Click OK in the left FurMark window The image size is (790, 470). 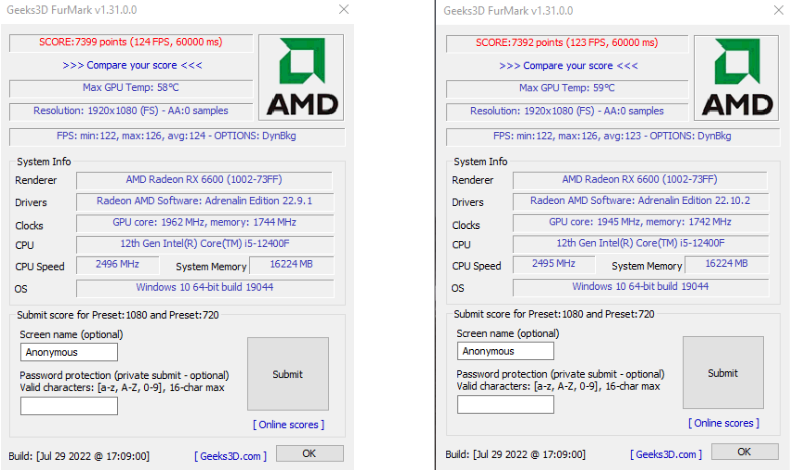[x=309, y=453]
